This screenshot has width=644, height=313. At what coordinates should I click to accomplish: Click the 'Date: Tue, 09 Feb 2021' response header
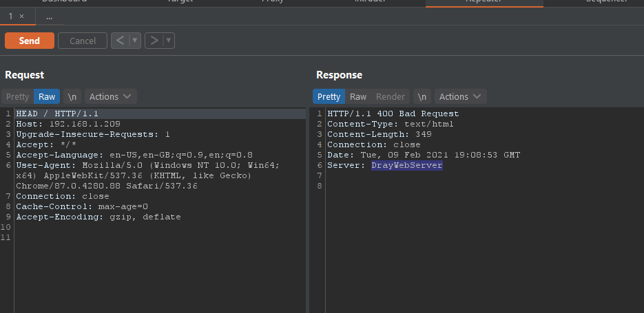pos(424,155)
